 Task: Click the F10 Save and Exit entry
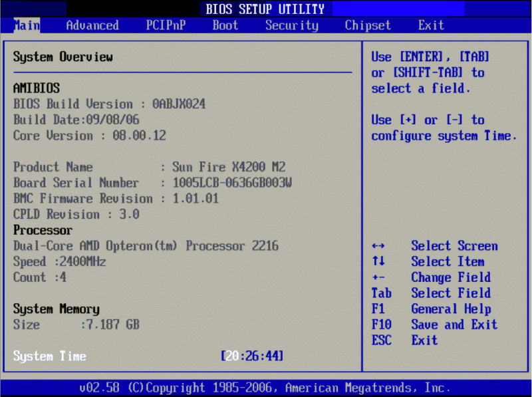coord(434,325)
